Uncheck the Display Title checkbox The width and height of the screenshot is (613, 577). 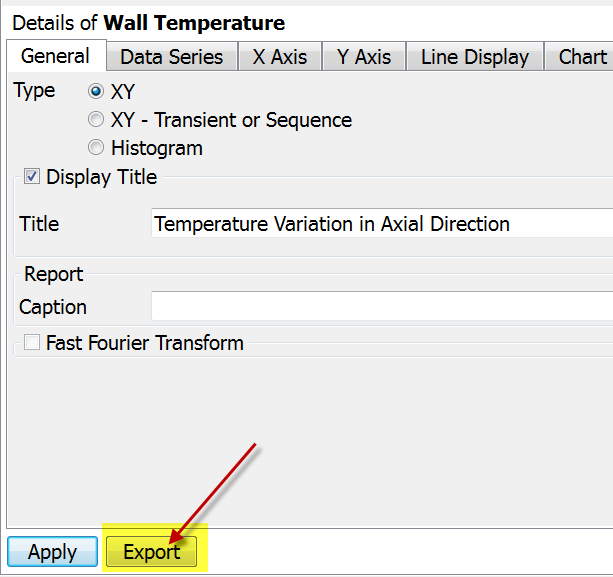point(32,176)
